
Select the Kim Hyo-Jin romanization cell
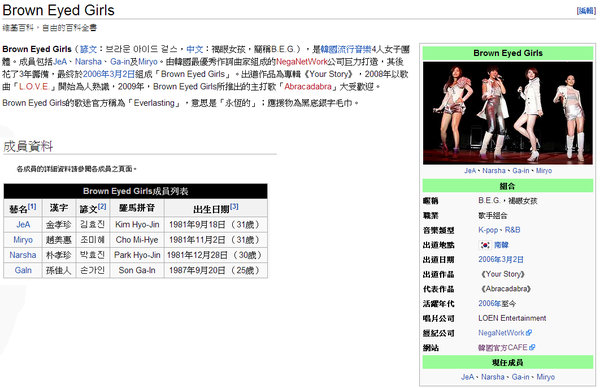137,225
